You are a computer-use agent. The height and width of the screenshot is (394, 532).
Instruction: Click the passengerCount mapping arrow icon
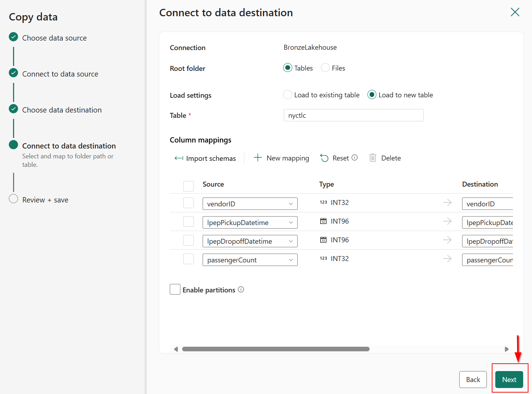[447, 259]
